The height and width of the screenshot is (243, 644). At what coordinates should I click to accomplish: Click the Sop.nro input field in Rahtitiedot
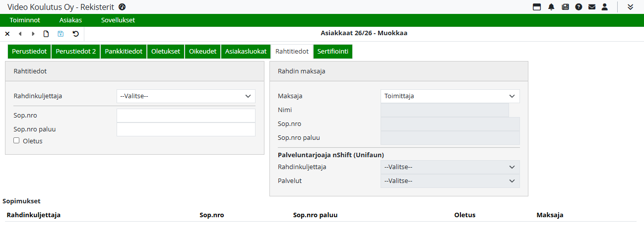(x=186, y=116)
